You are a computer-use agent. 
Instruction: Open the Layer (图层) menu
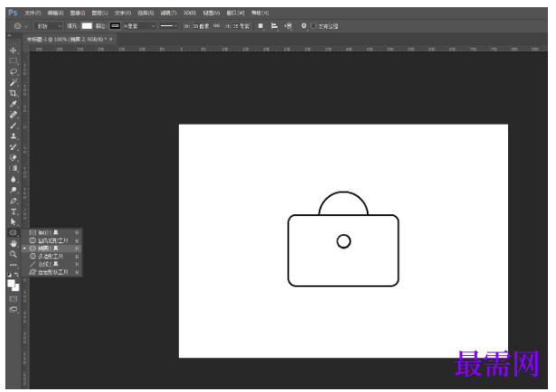pyautogui.click(x=100, y=14)
